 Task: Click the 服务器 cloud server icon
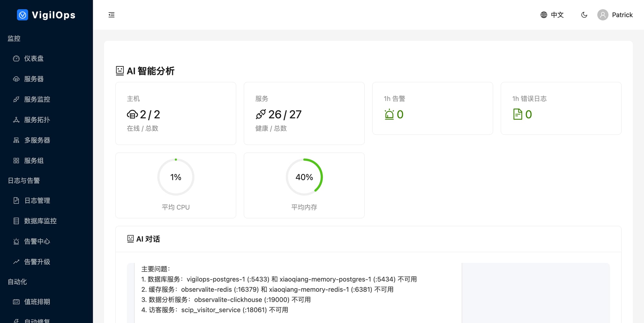tap(16, 79)
